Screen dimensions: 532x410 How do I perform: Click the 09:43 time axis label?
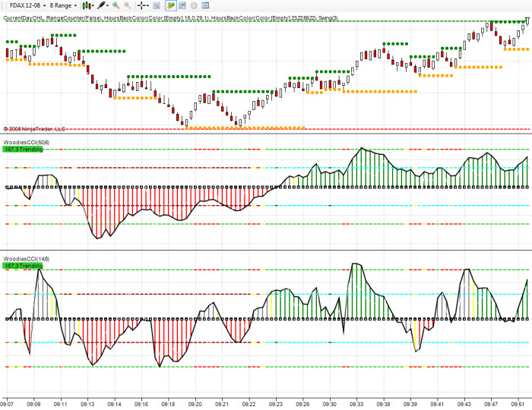[464, 404]
